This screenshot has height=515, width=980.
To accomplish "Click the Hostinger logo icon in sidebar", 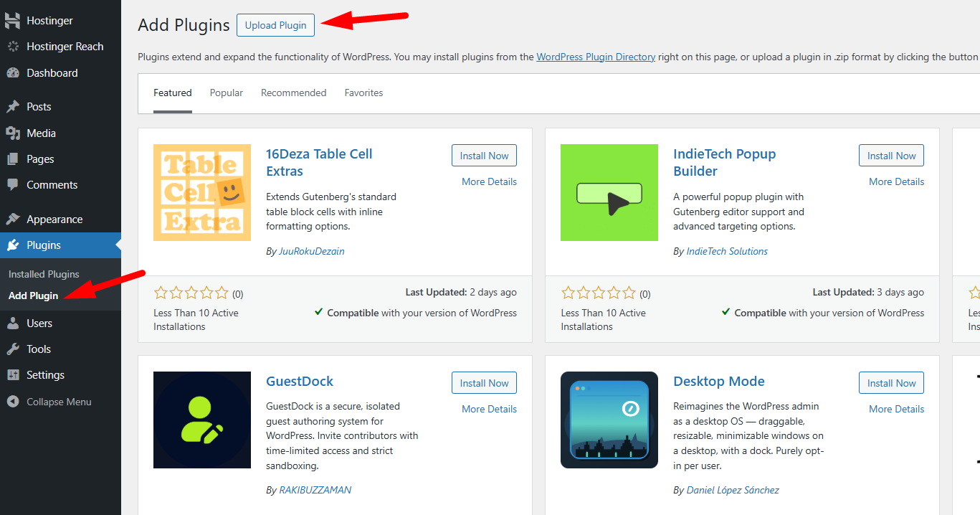I will tap(12, 21).
